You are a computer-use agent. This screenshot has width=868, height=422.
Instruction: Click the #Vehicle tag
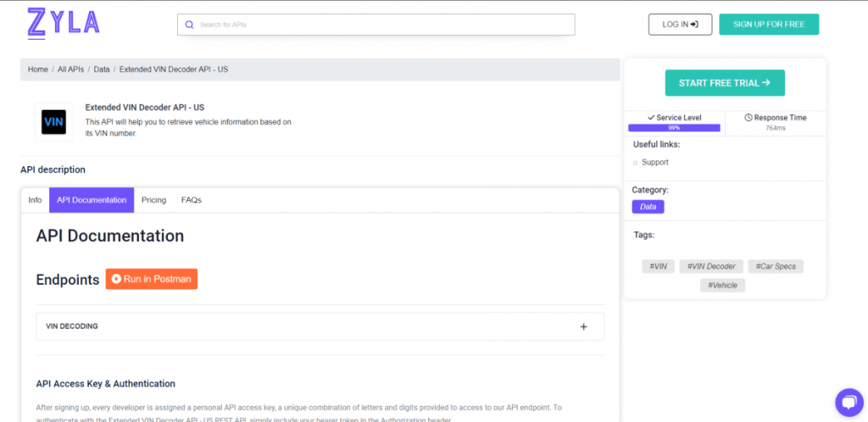coord(722,286)
